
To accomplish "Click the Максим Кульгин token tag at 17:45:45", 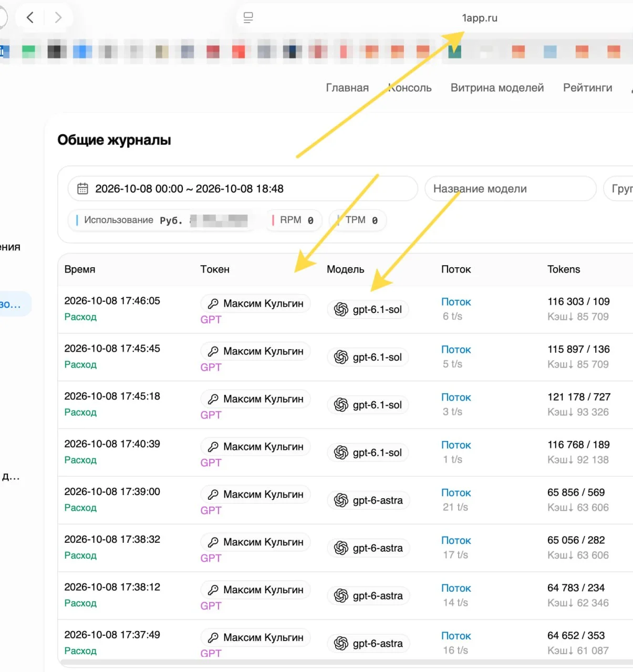I will pos(256,351).
